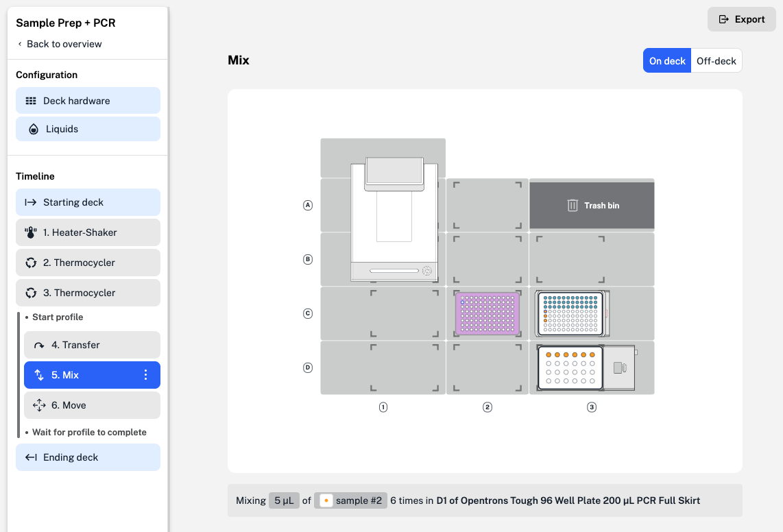Open the Ending deck step

point(88,457)
